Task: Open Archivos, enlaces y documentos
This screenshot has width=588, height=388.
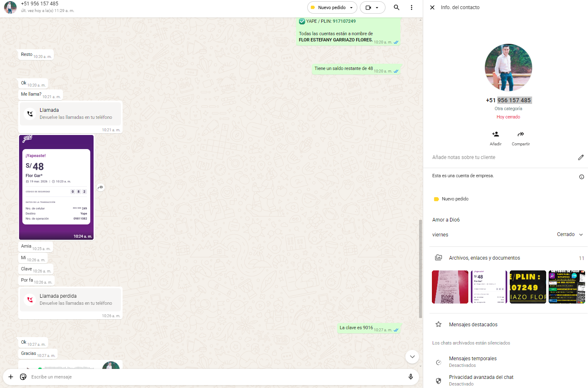Action: point(484,258)
